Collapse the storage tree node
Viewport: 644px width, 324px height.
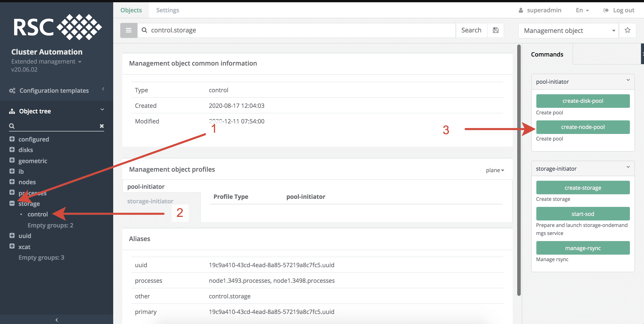point(12,203)
